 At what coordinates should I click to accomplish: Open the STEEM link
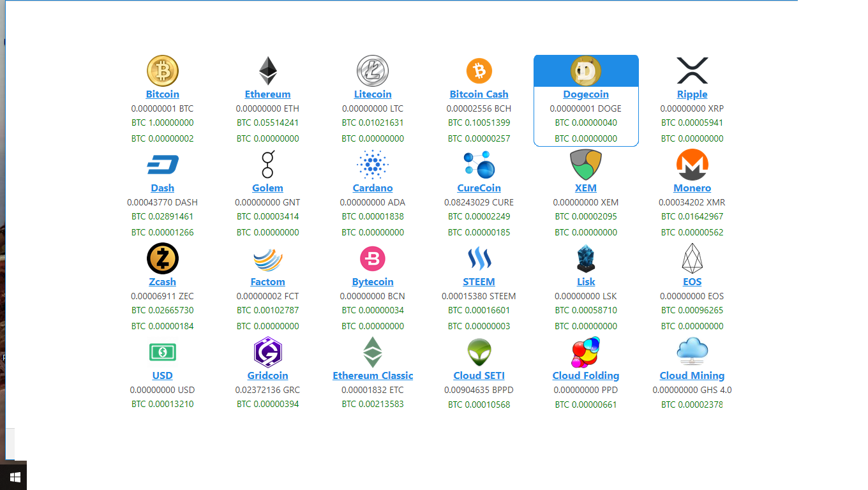tap(479, 282)
